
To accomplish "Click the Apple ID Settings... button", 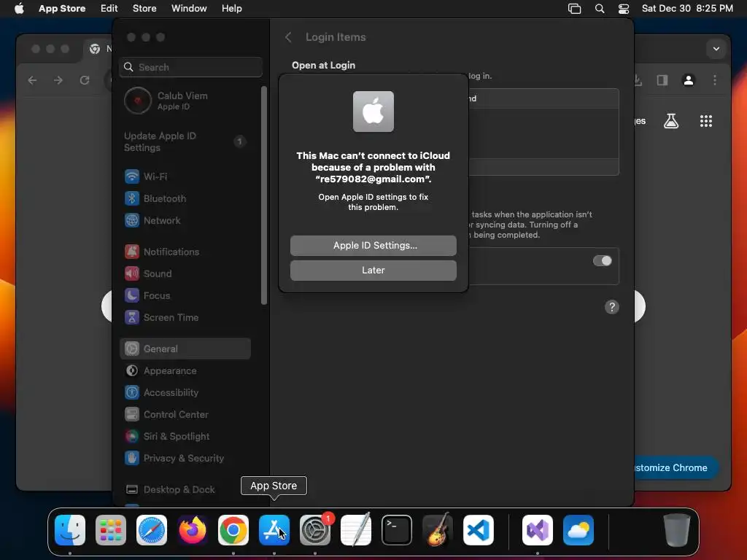I will point(373,246).
